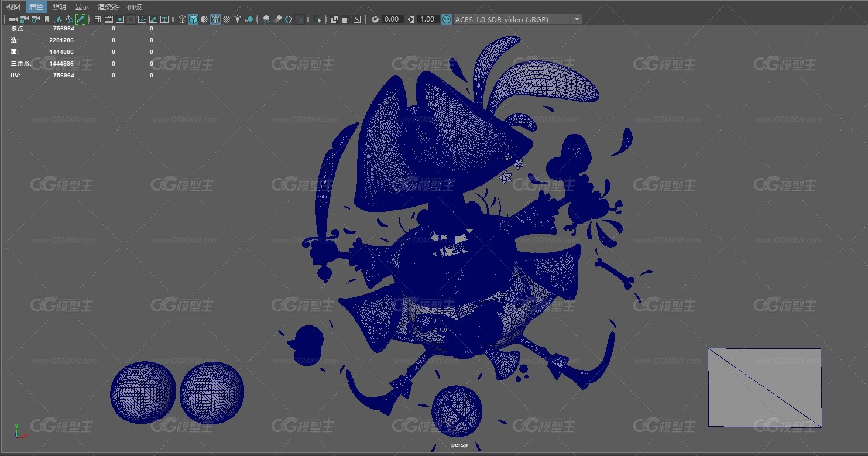Click the dimmed Gate Mask icon
The image size is (868, 456).
(131, 19)
